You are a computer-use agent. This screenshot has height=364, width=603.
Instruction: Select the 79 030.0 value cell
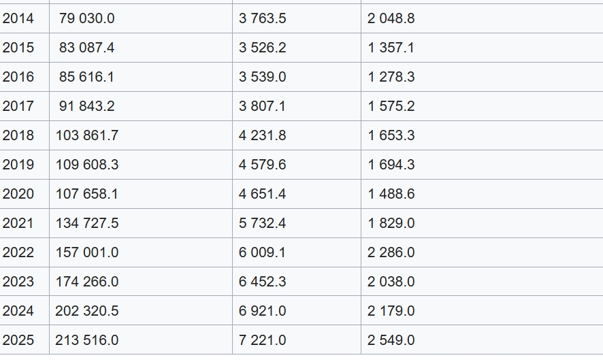86,18
